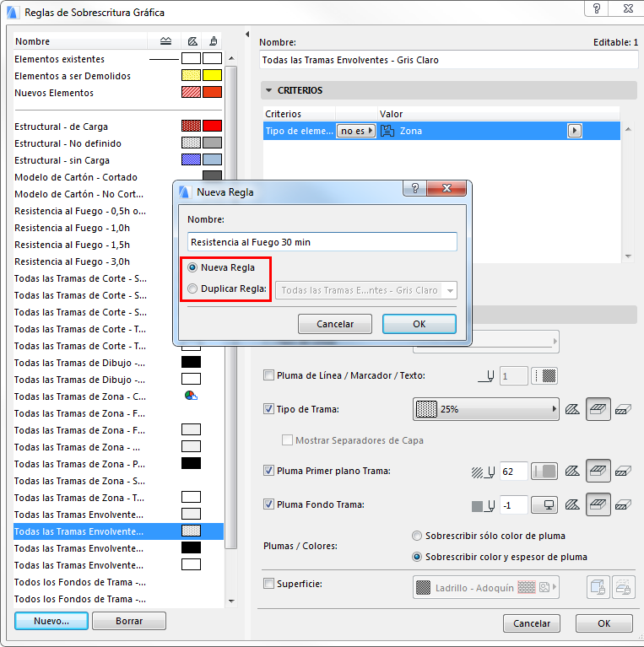This screenshot has width=644, height=647.
Task: Click pen color swatch beside Pluma de Línea value
Action: pyautogui.click(x=544, y=376)
